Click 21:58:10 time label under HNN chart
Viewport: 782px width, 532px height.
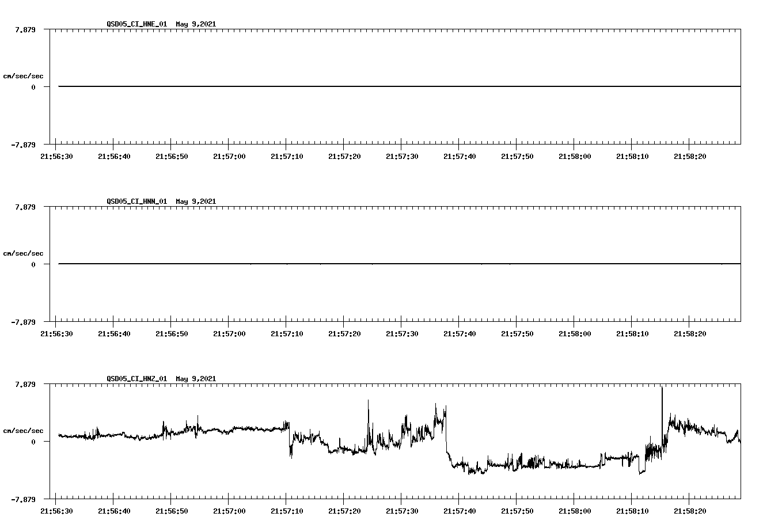click(632, 334)
